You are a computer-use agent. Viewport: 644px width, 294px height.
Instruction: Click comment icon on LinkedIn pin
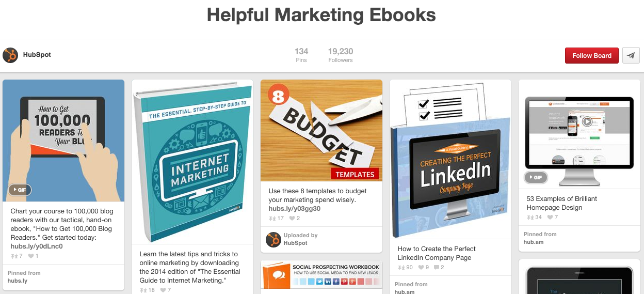point(437,268)
